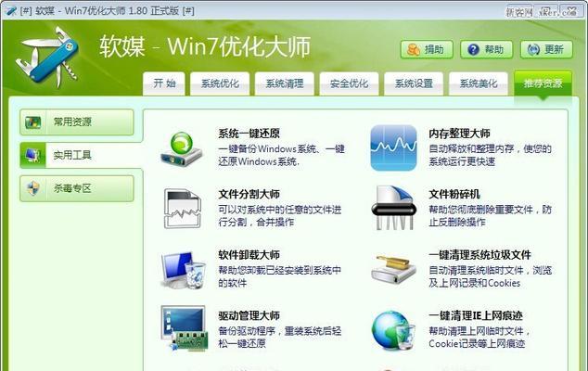
Task: Open the 常用资源 sidebar section
Action: 77,122
